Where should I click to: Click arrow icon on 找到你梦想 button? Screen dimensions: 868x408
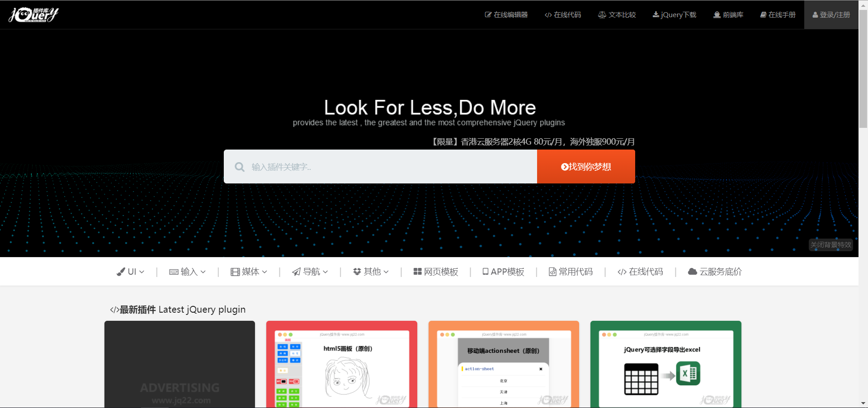coord(565,167)
